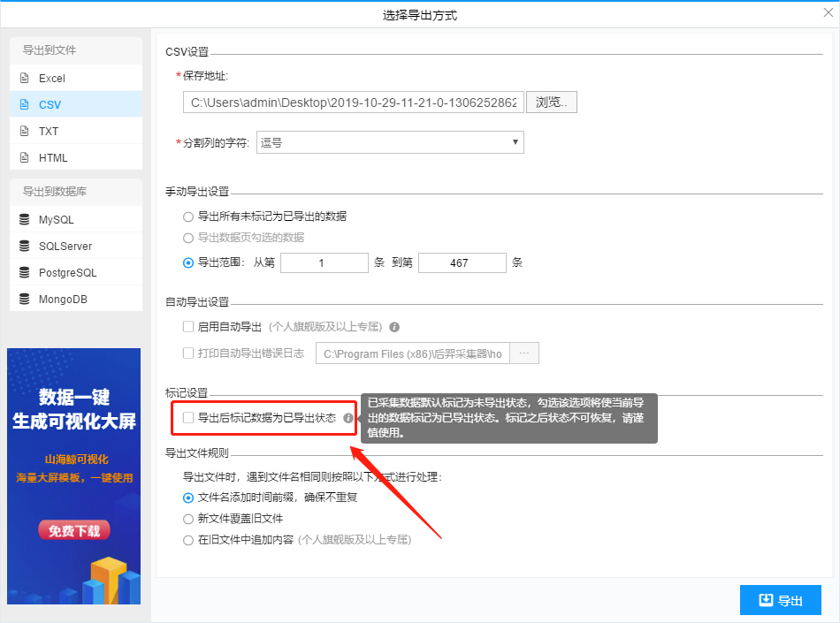Click the log path ellipsis button
This screenshot has height=623, width=840.
(524, 353)
